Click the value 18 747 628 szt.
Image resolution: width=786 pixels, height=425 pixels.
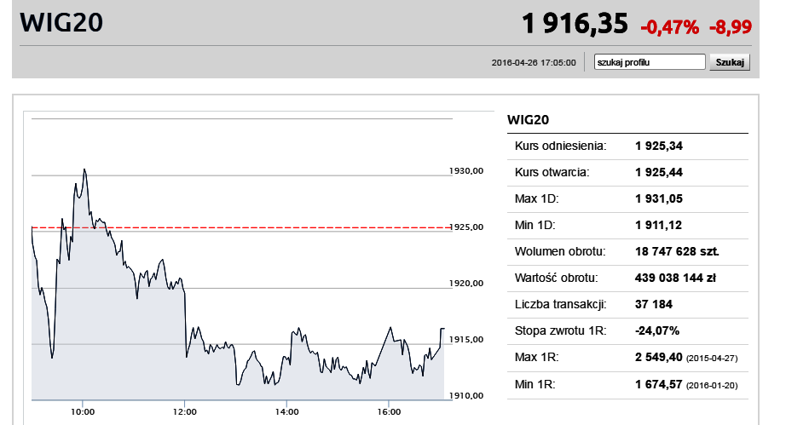(677, 252)
